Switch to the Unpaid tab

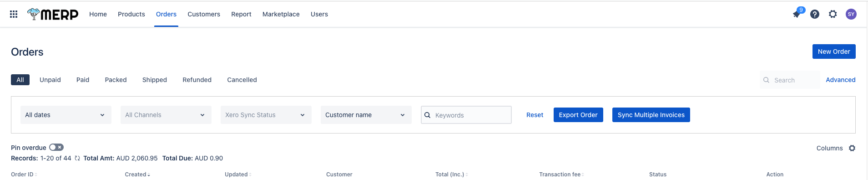(50, 80)
